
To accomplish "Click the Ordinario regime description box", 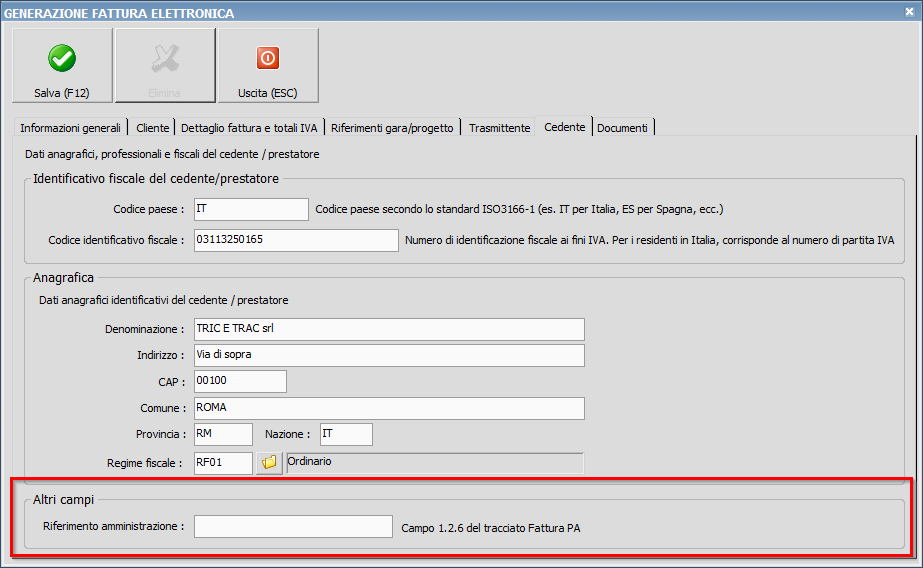I will (435, 463).
